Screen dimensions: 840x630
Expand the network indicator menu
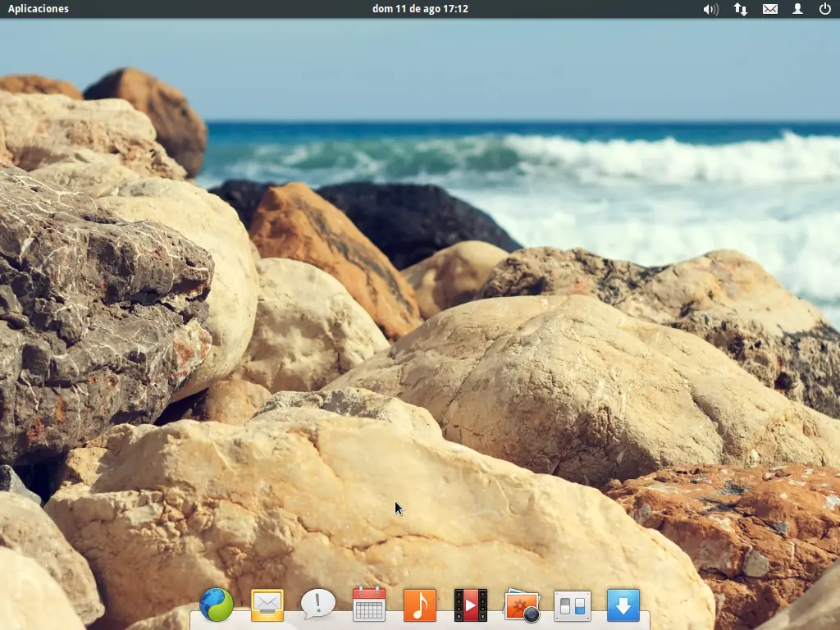[x=740, y=9]
